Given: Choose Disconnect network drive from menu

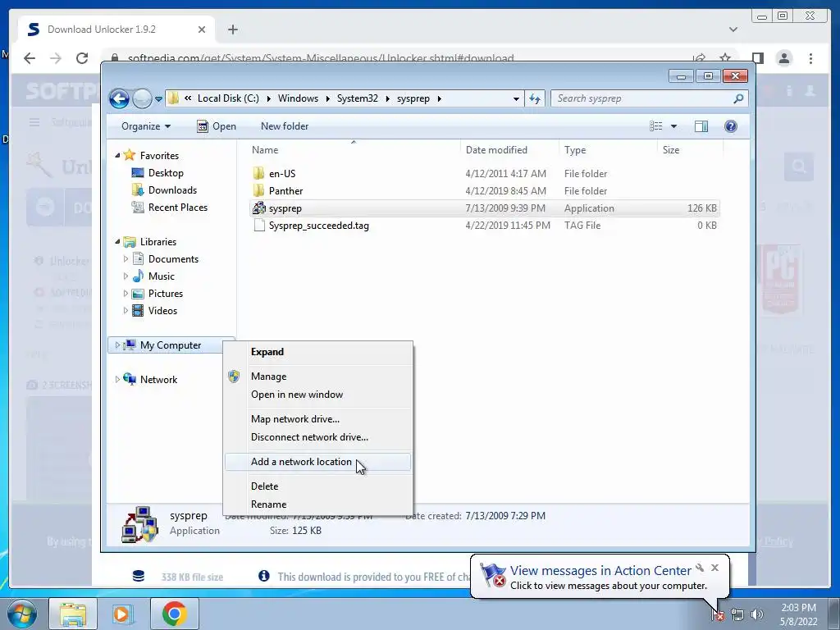Looking at the screenshot, I should (x=318, y=438).
